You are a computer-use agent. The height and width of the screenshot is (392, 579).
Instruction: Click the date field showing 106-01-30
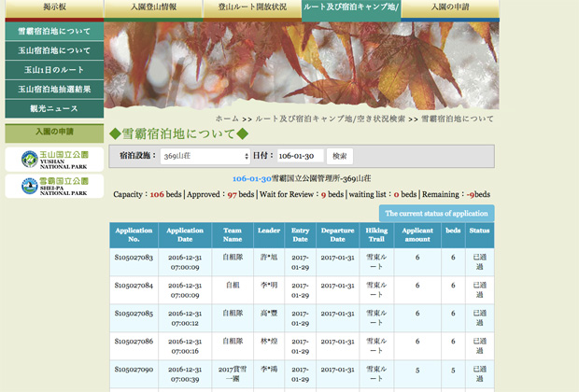(x=300, y=156)
